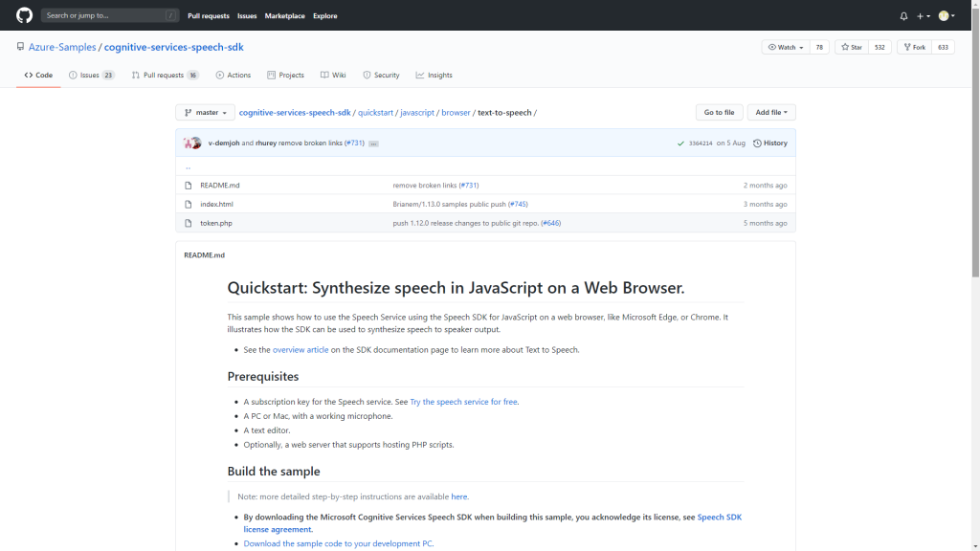Open the Actions tab
Viewport: 980px width, 551px height.
point(234,75)
